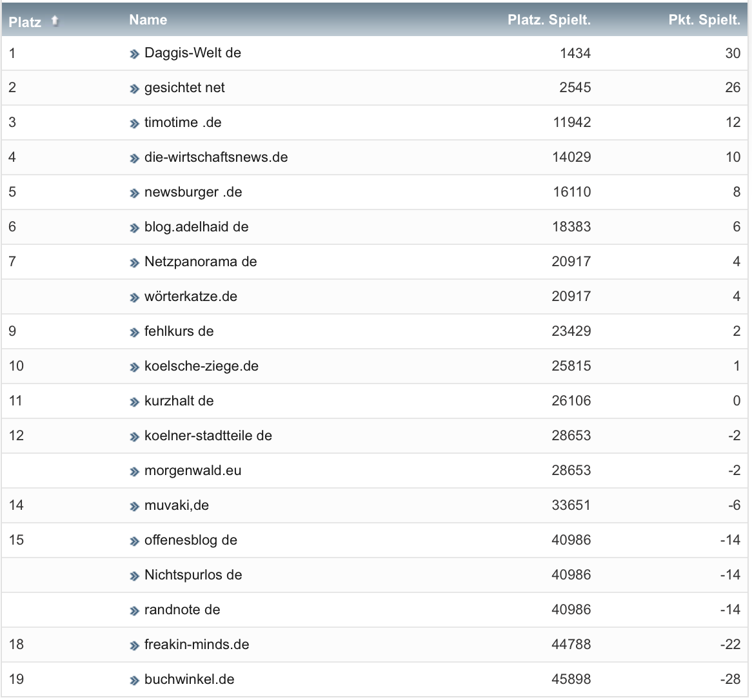The width and height of the screenshot is (752, 700).
Task: Select the Platz. Spielt. value 11942
Action: (572, 122)
